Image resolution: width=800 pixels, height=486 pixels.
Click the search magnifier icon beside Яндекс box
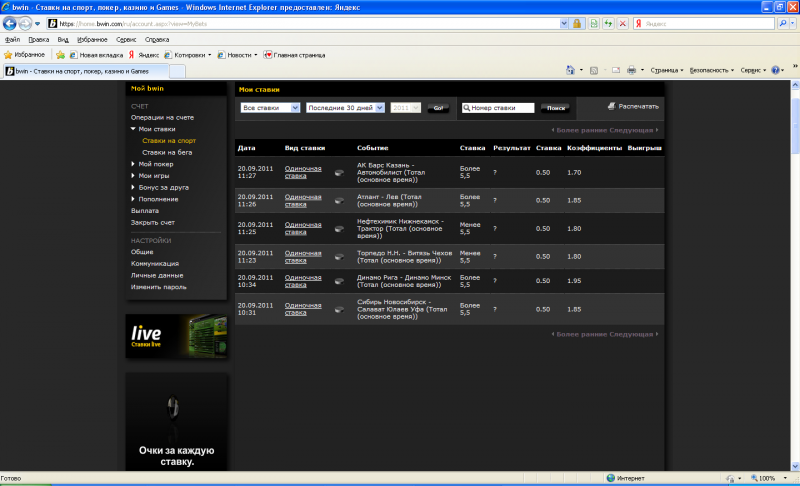783,23
